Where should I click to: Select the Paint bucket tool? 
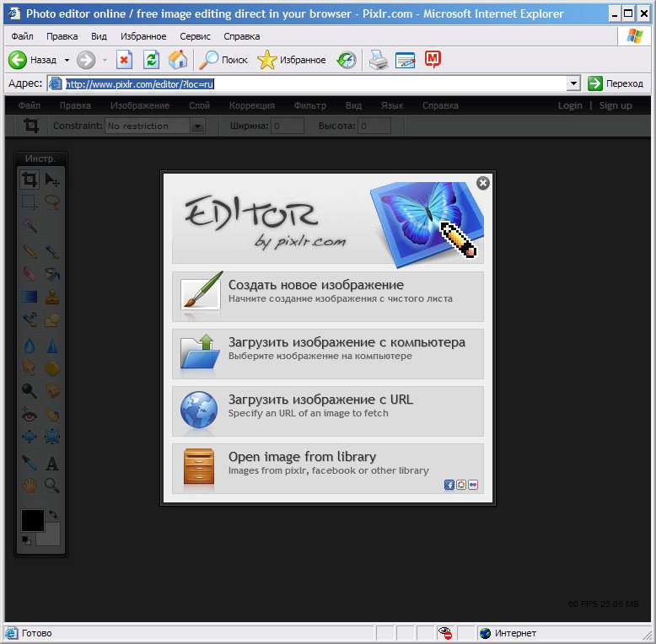pos(52,273)
